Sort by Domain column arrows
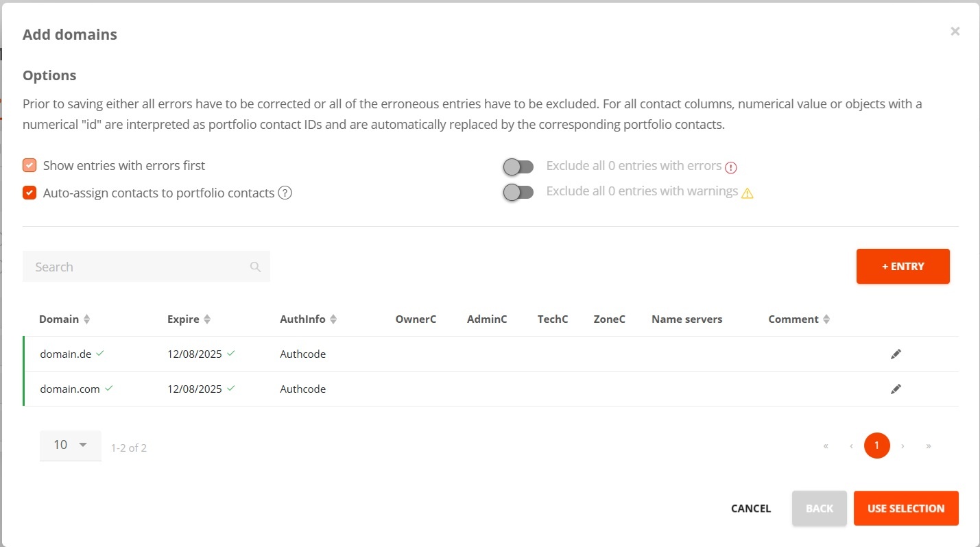This screenshot has height=547, width=980. point(86,319)
